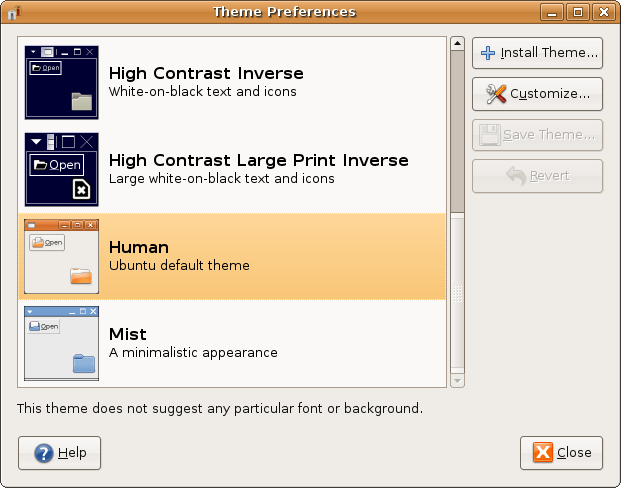Click the plus icon on Install Theme
Image resolution: width=621 pixels, height=488 pixels.
pyautogui.click(x=489, y=53)
